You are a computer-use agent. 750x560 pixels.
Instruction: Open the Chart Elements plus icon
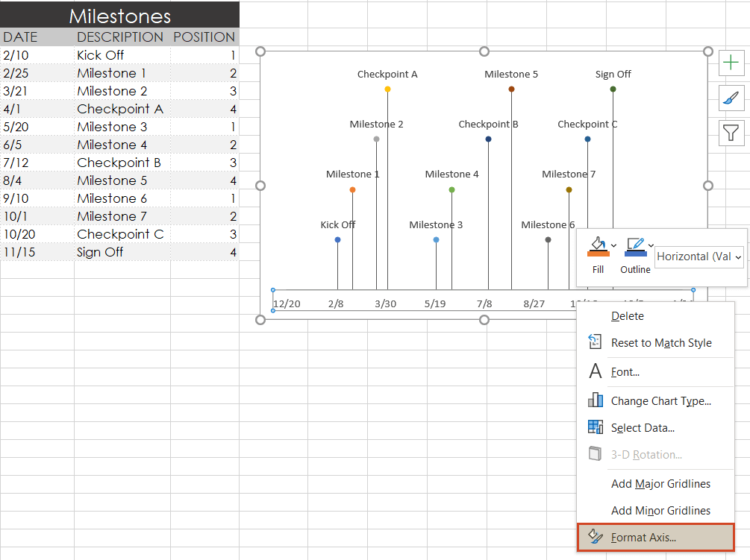click(x=731, y=63)
